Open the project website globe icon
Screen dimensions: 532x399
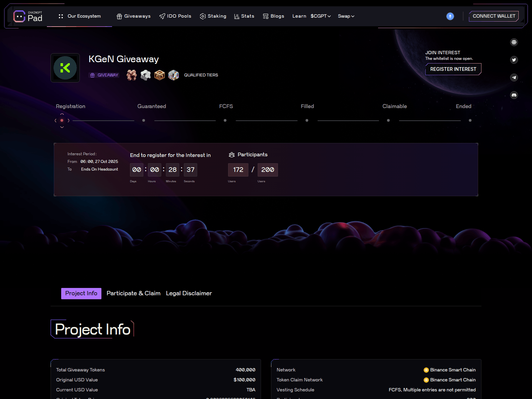pos(514,42)
